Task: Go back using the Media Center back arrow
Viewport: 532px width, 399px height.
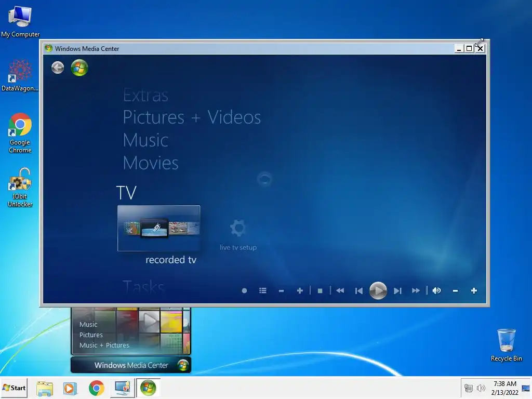Action: click(x=58, y=68)
